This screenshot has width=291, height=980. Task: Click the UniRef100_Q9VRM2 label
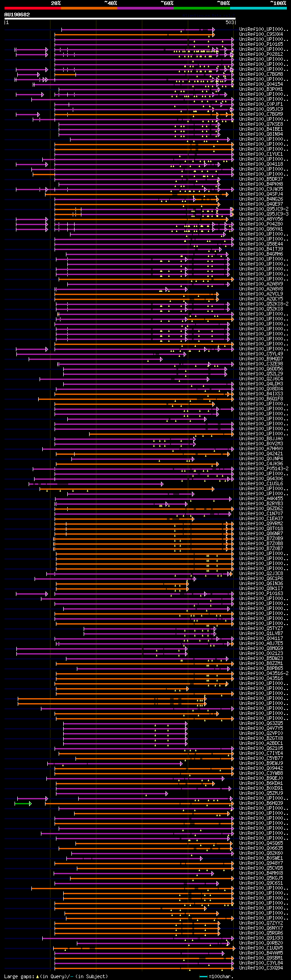coord(261,523)
